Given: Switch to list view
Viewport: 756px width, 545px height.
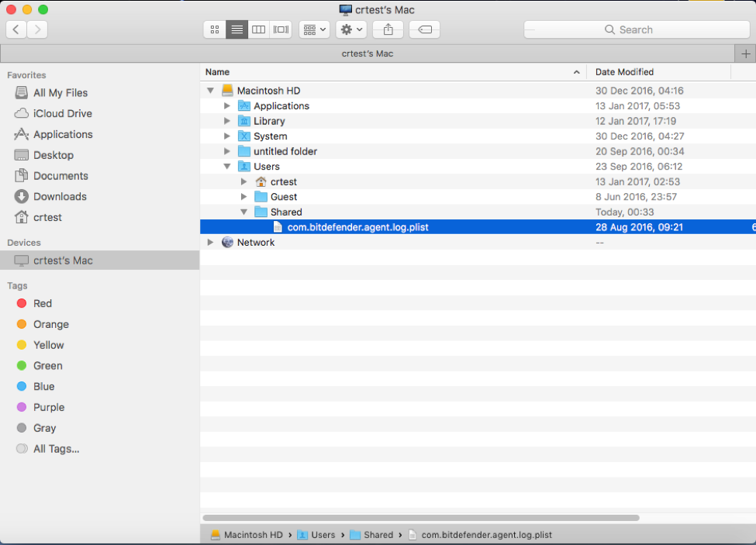Looking at the screenshot, I should coord(236,29).
